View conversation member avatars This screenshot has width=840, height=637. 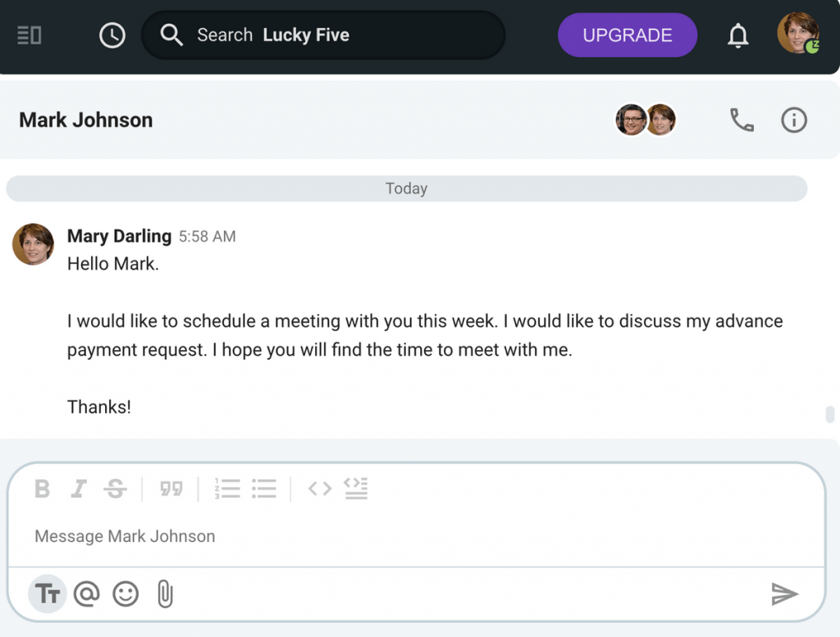[646, 120]
